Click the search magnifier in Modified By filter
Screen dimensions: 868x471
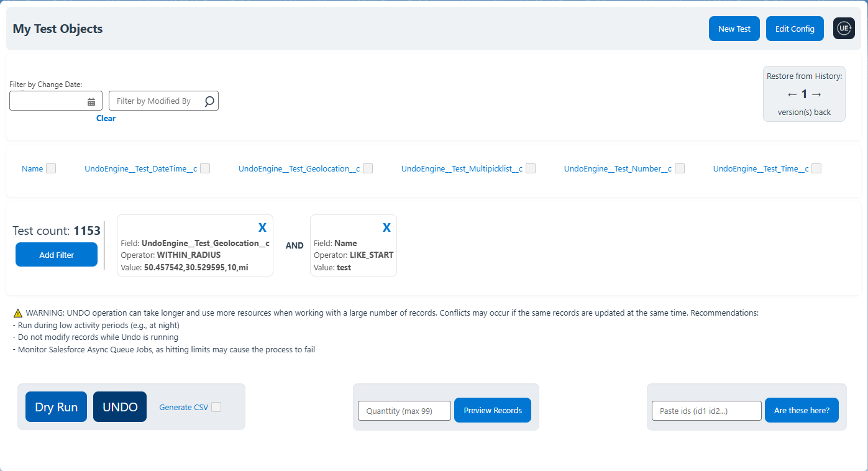(209, 101)
